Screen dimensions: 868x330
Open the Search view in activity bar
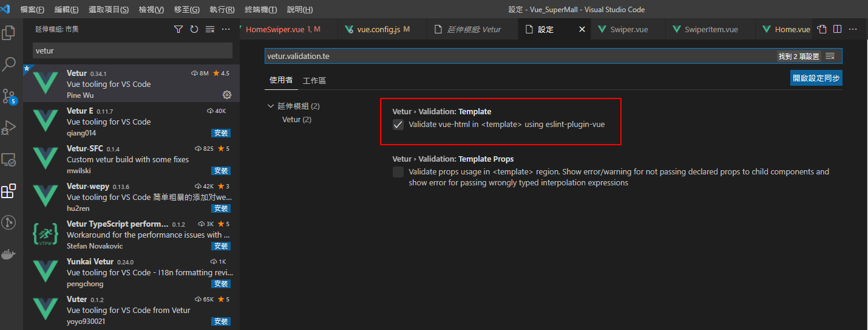(x=8, y=64)
